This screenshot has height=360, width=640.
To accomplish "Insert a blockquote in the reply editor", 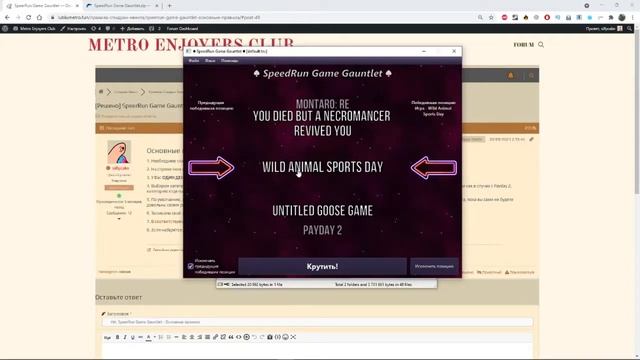I will (x=231, y=337).
